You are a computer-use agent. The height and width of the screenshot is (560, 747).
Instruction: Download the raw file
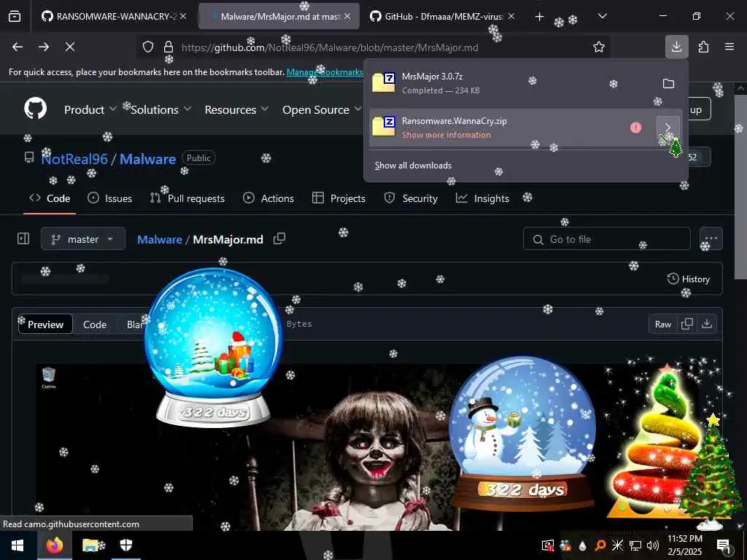[707, 324]
